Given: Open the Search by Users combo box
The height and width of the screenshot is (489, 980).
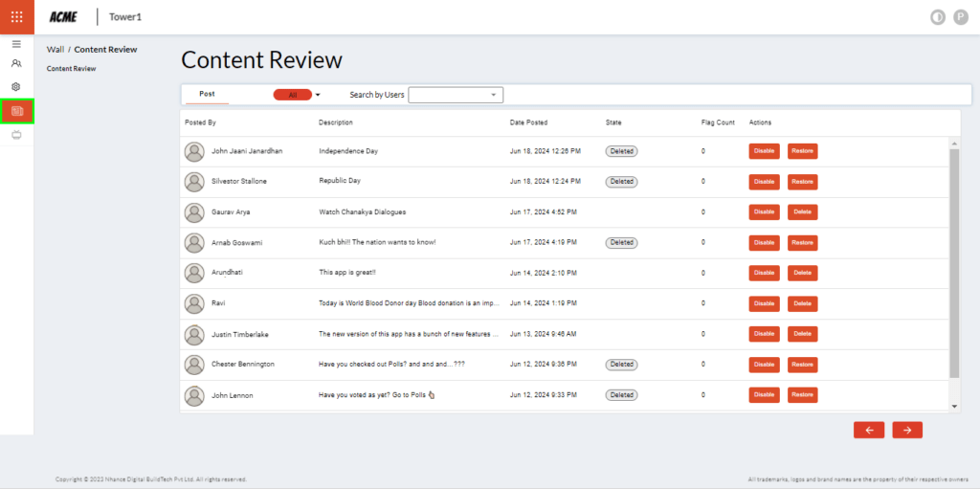Looking at the screenshot, I should 456,95.
